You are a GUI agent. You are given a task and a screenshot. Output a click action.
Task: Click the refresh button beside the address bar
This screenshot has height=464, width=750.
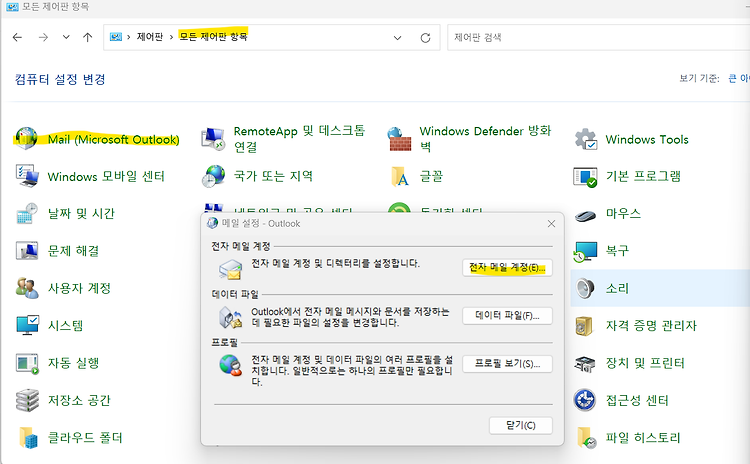coord(425,38)
